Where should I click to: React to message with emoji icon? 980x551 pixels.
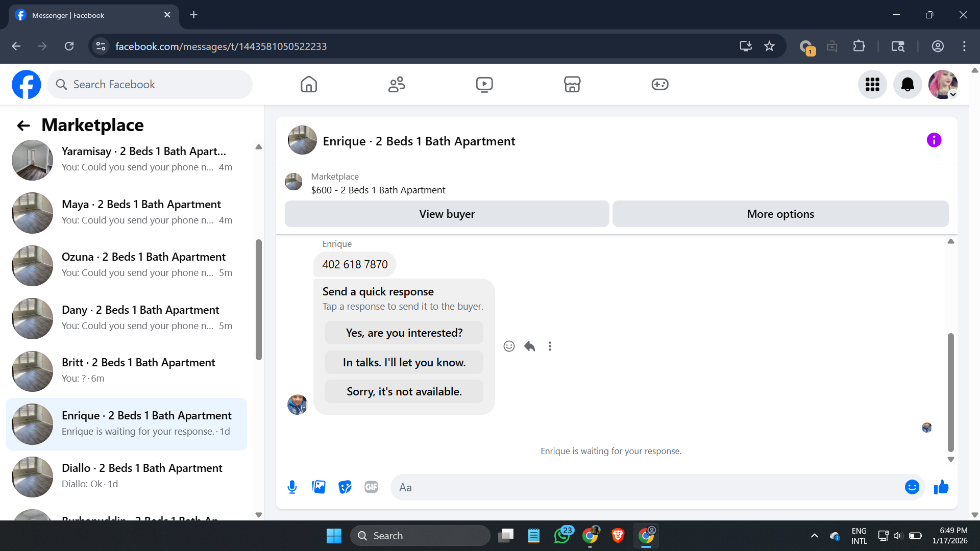[509, 346]
